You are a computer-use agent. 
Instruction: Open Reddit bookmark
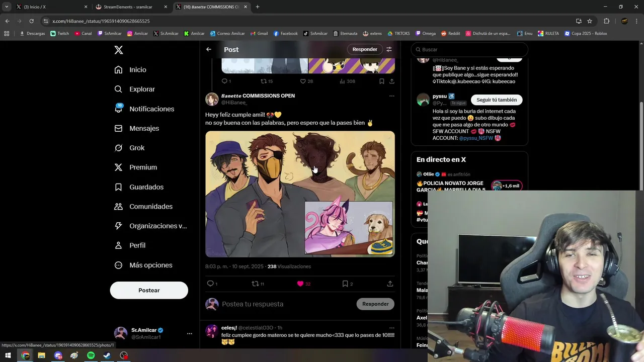(451, 34)
